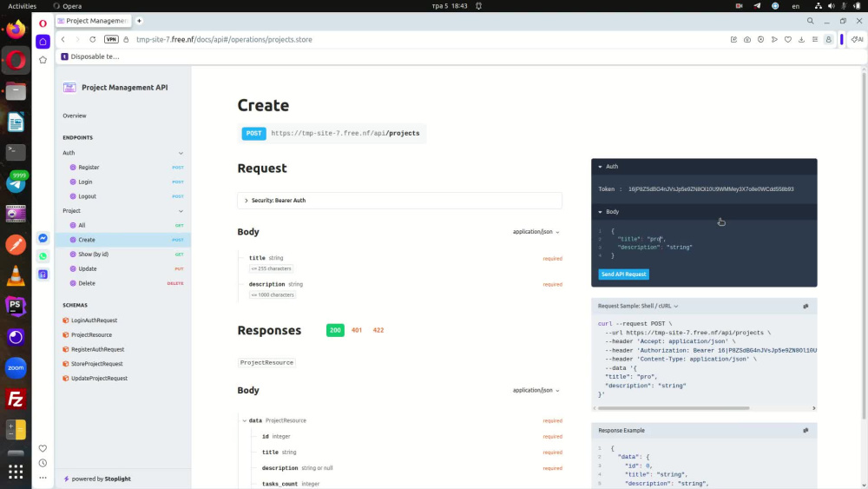Screen dimensions: 868x489
Task: Open the Overview page
Action: [x=74, y=116]
